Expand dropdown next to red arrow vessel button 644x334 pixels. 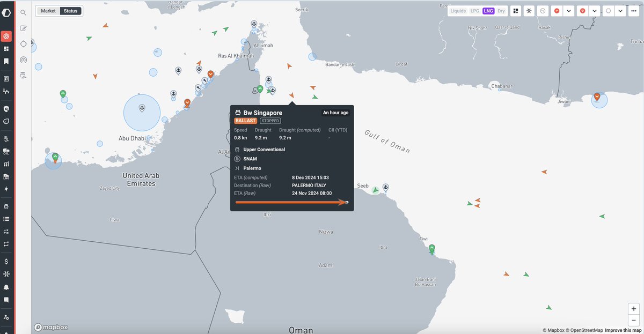click(568, 11)
